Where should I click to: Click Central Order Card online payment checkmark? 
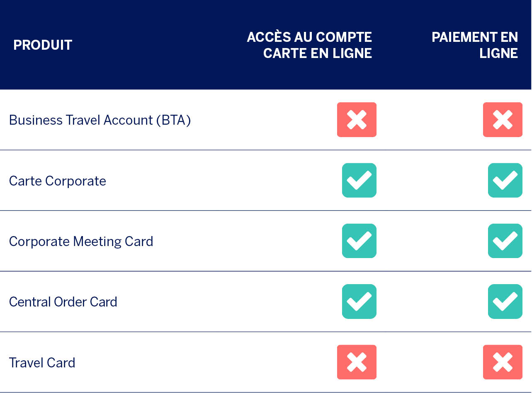click(x=505, y=302)
